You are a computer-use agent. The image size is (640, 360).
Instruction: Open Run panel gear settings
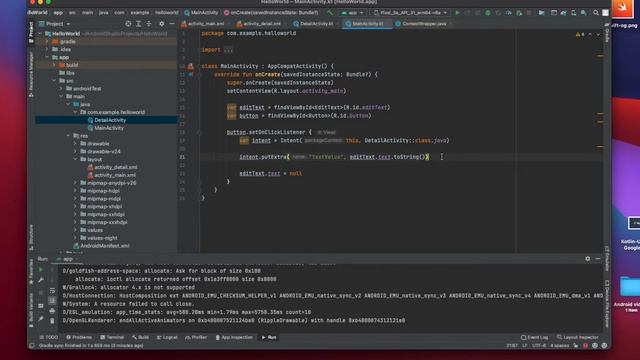click(588, 258)
